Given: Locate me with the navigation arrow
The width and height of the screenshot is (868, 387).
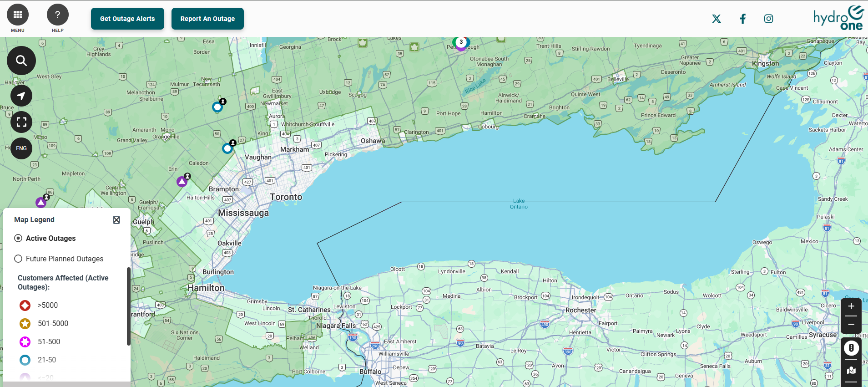Looking at the screenshot, I should (21, 96).
